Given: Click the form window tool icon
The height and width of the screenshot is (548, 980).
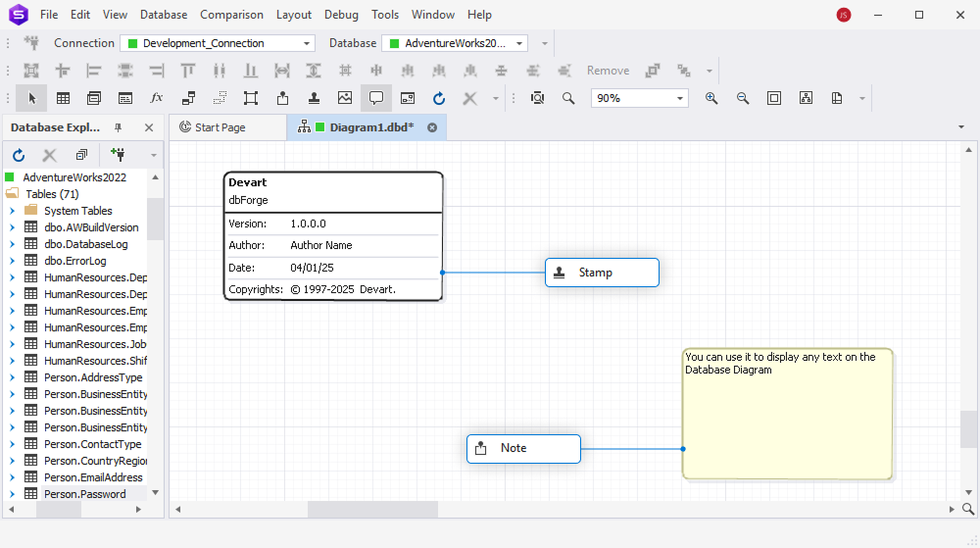Looking at the screenshot, I should pyautogui.click(x=125, y=98).
